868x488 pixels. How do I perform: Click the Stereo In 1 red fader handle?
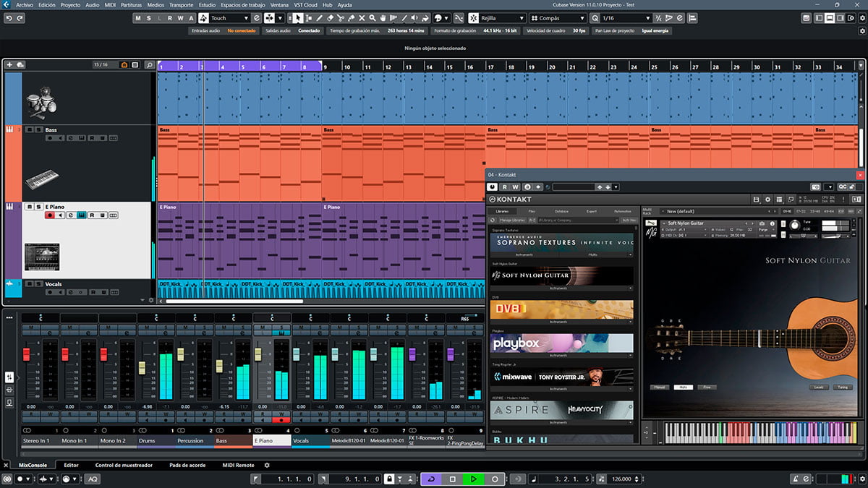[27, 354]
